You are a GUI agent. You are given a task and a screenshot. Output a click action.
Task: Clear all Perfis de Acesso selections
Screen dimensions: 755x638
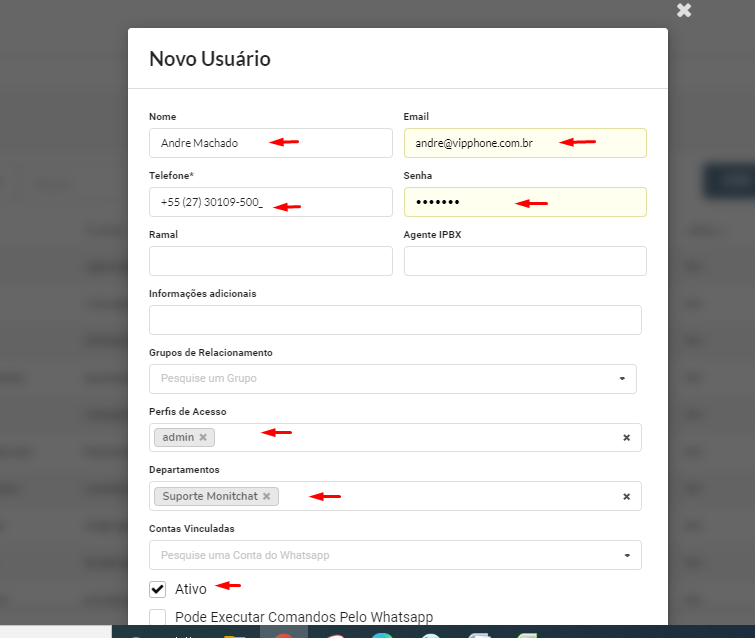click(x=626, y=438)
